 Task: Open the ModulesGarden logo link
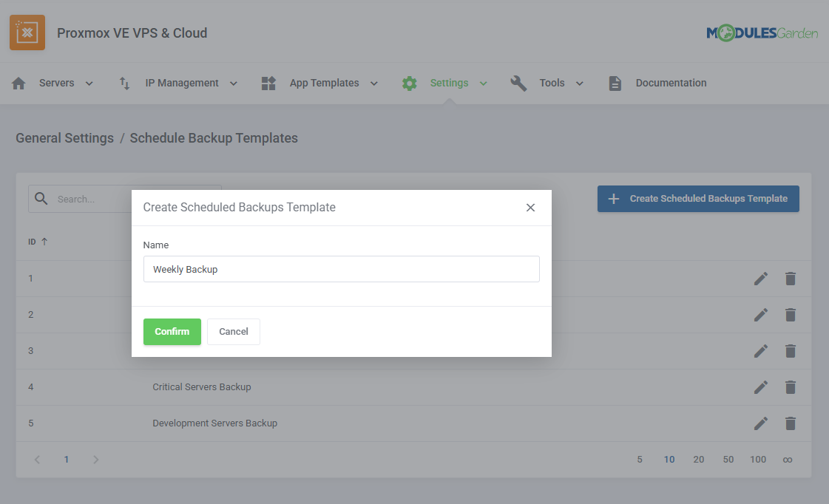762,33
